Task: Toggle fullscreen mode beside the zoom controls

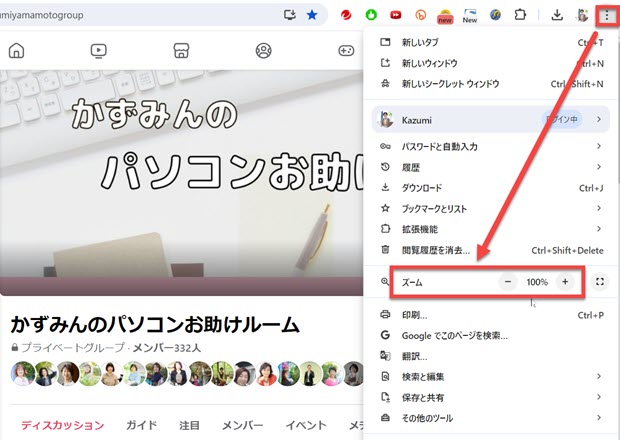Action: click(x=598, y=283)
